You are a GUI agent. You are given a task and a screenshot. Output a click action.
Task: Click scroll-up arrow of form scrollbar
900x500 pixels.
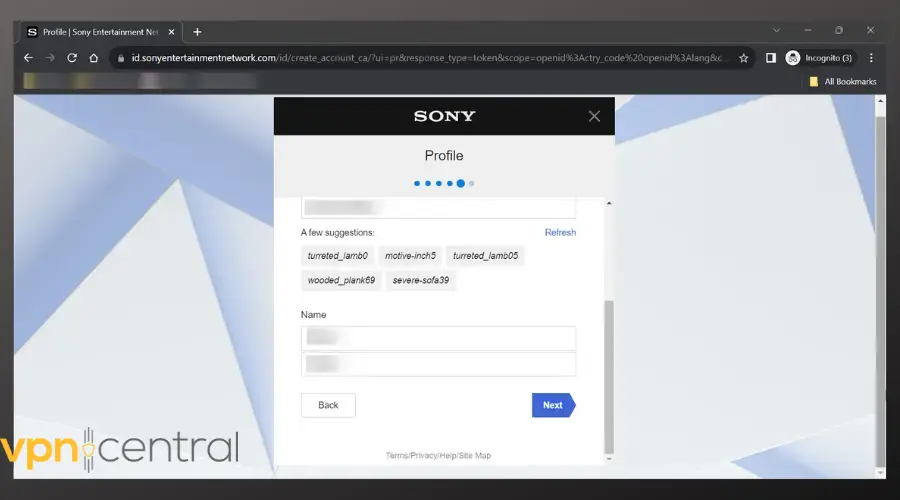(609, 203)
